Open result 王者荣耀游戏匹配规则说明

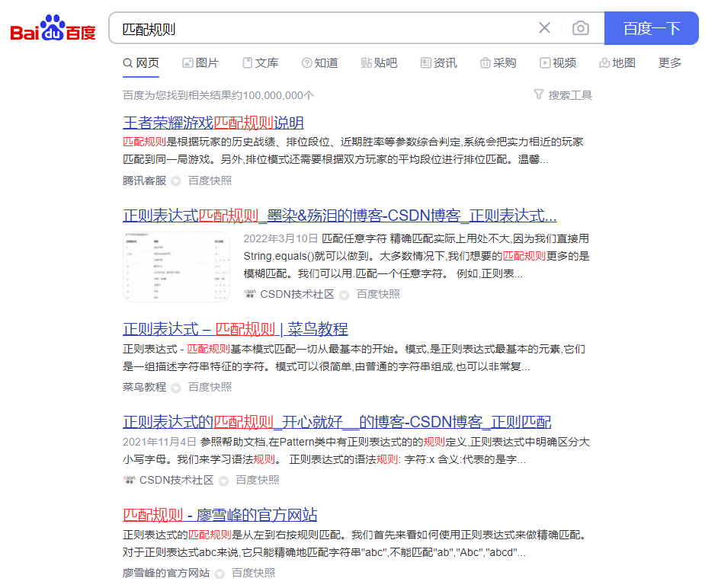point(213,123)
